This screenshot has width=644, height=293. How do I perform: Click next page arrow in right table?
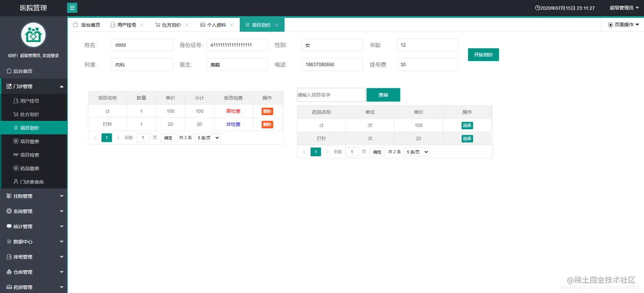(x=327, y=152)
